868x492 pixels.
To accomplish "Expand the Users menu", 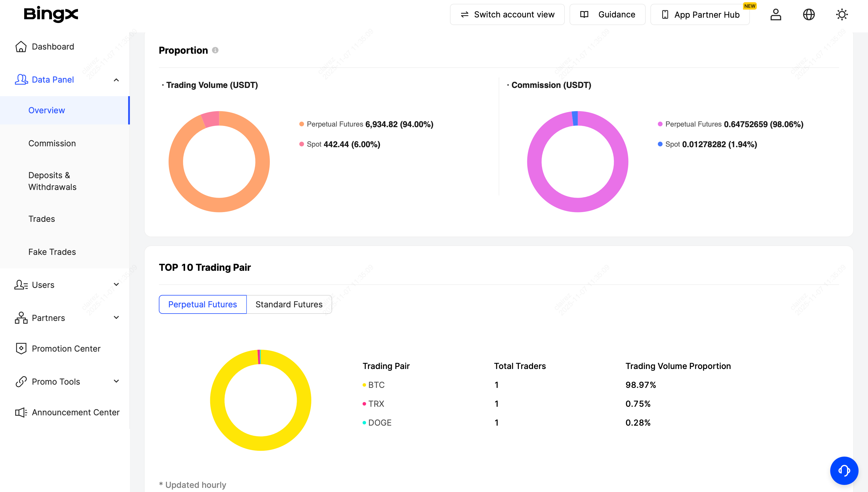I will [x=116, y=285].
